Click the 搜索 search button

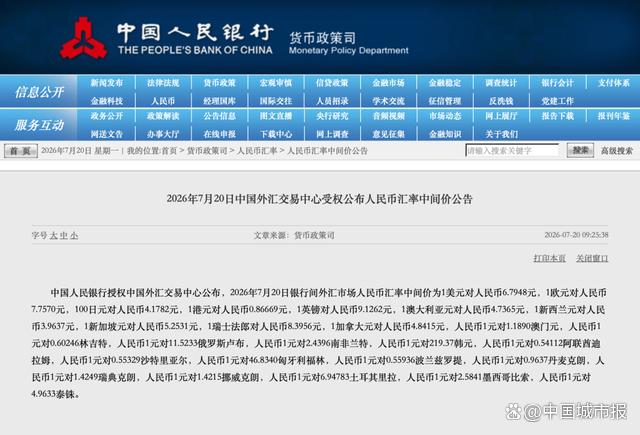[580, 151]
